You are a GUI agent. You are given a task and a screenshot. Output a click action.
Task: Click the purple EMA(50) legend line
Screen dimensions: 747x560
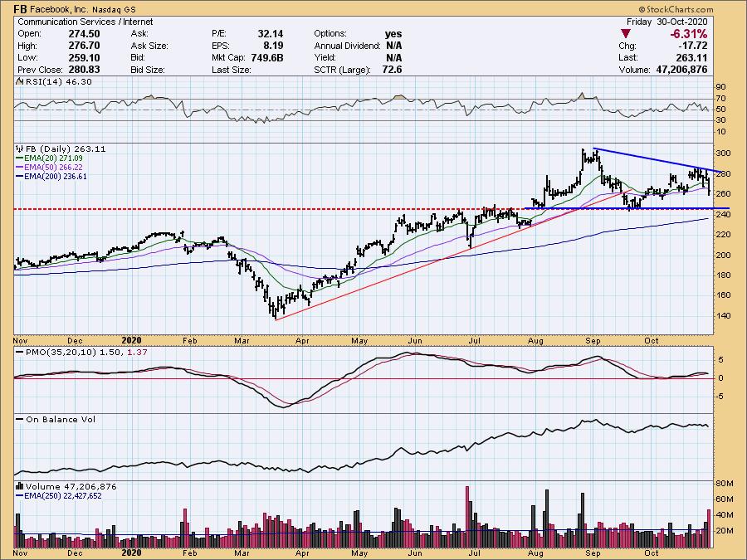pyautogui.click(x=20, y=167)
